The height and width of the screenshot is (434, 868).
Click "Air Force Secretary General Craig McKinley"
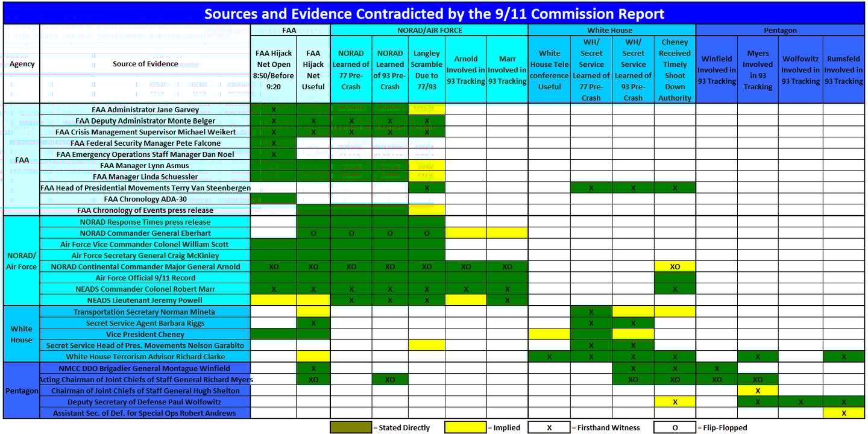[x=145, y=255]
